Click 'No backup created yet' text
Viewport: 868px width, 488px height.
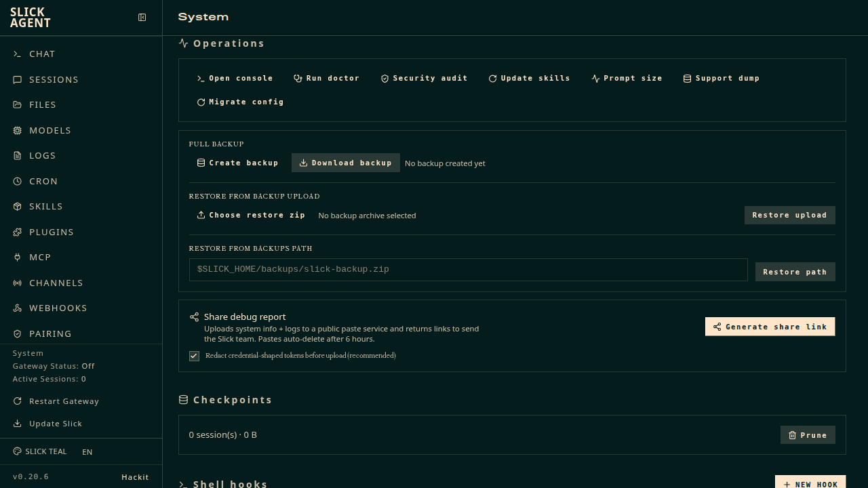pos(445,163)
